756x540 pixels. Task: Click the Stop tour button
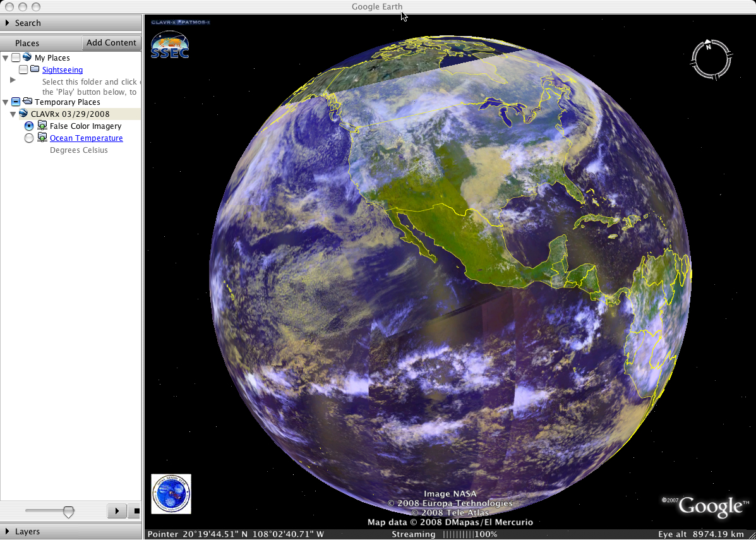tap(135, 510)
